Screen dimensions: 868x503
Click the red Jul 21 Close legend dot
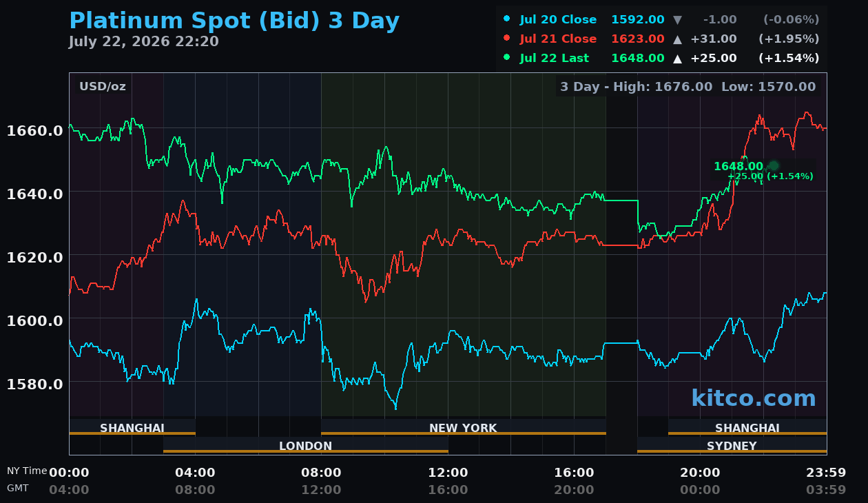click(507, 39)
